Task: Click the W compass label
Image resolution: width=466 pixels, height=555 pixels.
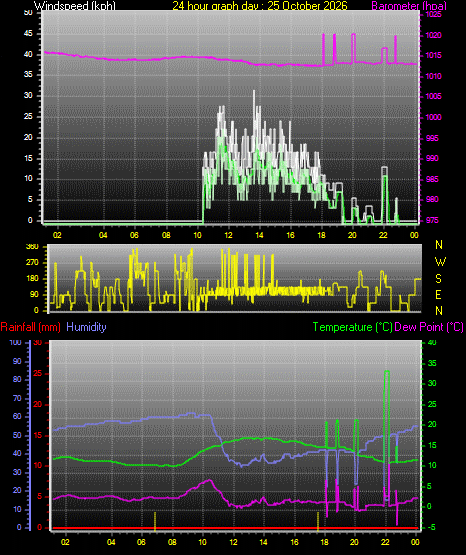Action: [x=440, y=262]
